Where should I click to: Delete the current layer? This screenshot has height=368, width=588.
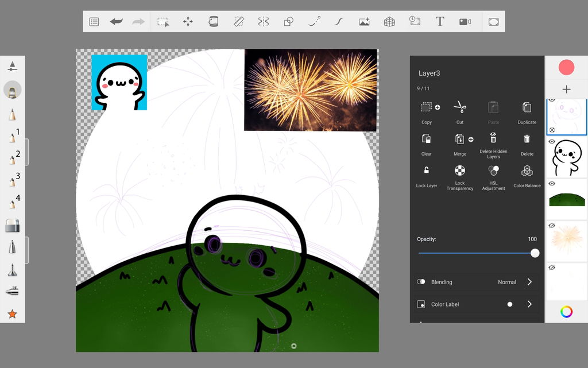(527, 139)
